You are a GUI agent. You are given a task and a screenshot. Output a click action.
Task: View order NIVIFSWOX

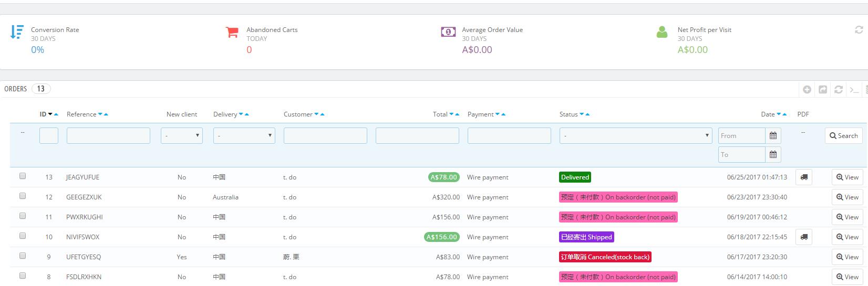point(848,237)
